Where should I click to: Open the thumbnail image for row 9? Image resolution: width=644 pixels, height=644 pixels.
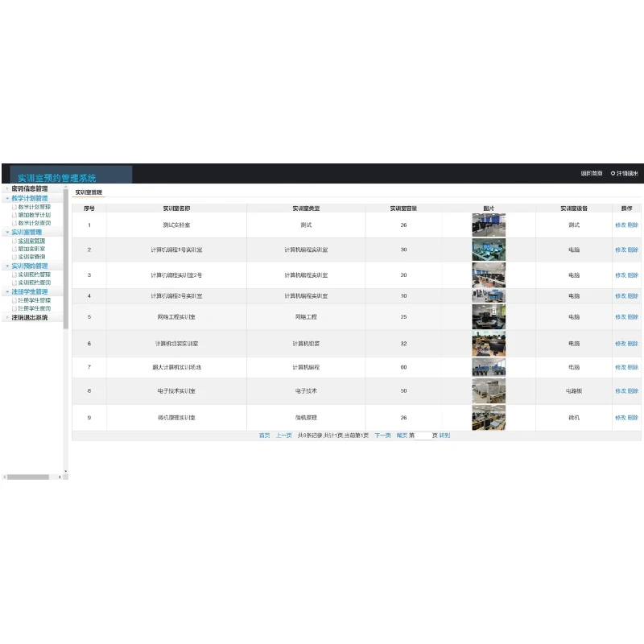(489, 418)
